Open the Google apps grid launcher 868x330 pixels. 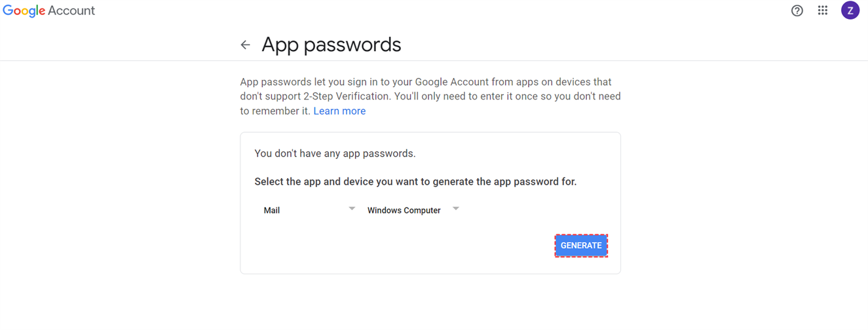(823, 10)
